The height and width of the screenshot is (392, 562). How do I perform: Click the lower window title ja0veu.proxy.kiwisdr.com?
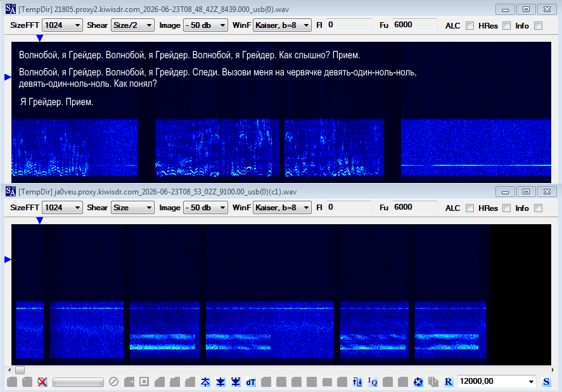click(x=157, y=192)
